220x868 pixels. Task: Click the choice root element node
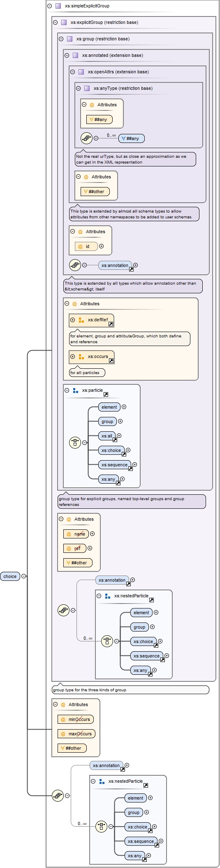click(10, 576)
